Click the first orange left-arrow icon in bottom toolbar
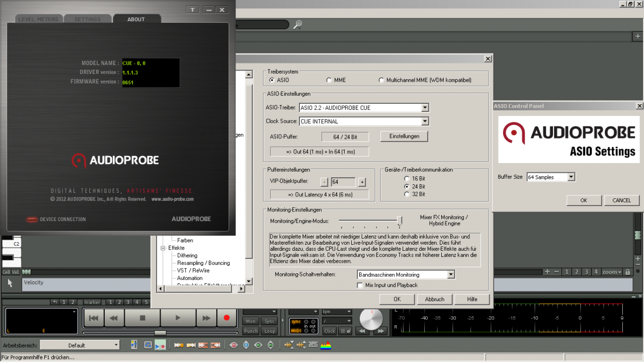This screenshot has height=362, width=644. [179, 345]
